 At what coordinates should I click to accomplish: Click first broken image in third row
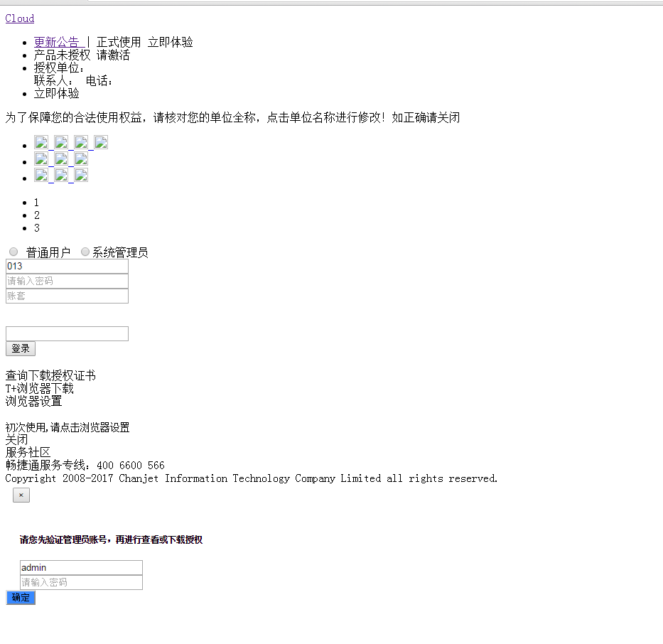(41, 175)
